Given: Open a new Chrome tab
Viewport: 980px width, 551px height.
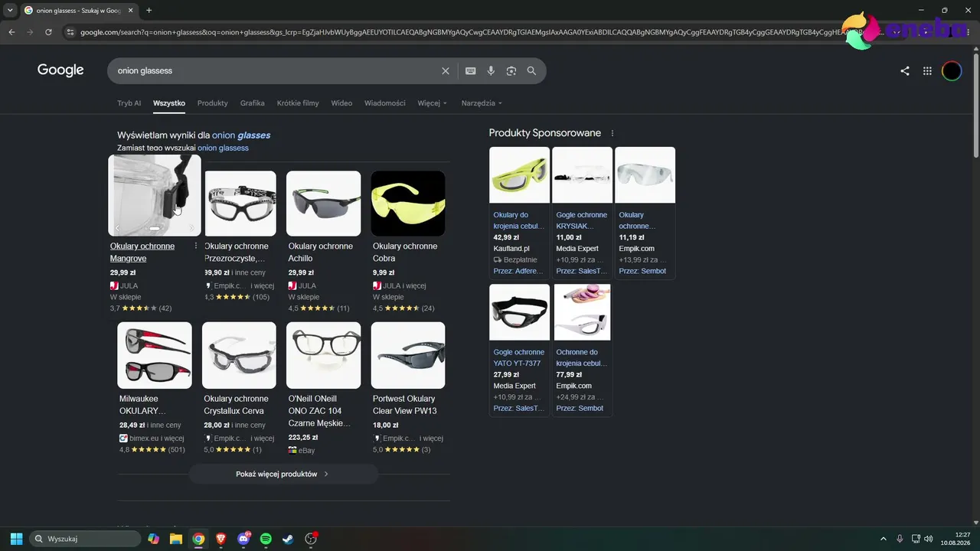Looking at the screenshot, I should click(149, 10).
